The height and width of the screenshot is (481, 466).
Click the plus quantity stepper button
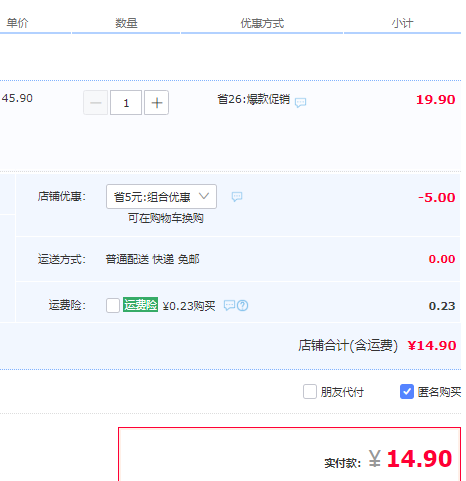(156, 103)
